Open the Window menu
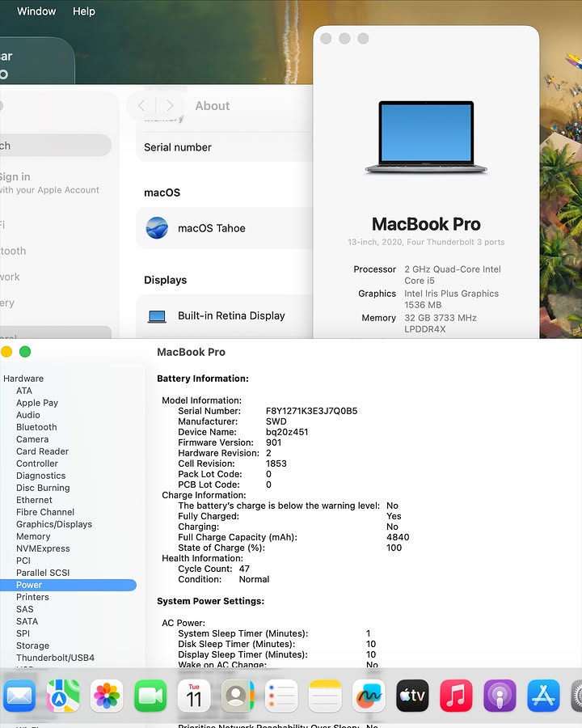This screenshot has height=728, width=582. click(x=36, y=11)
